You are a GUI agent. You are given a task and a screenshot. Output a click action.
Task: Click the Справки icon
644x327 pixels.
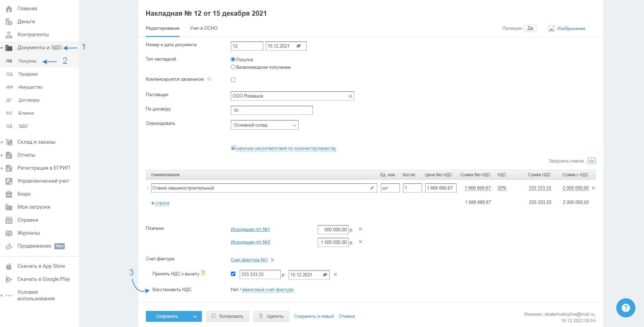click(9, 220)
